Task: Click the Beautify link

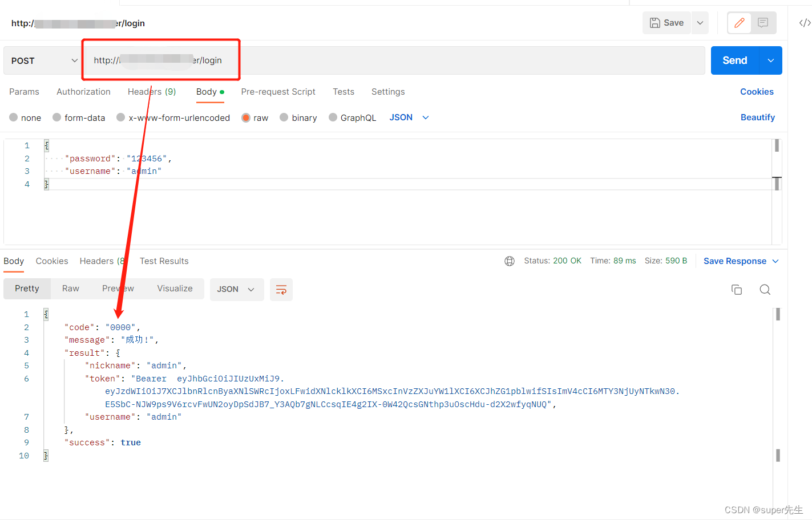Action: coord(758,117)
